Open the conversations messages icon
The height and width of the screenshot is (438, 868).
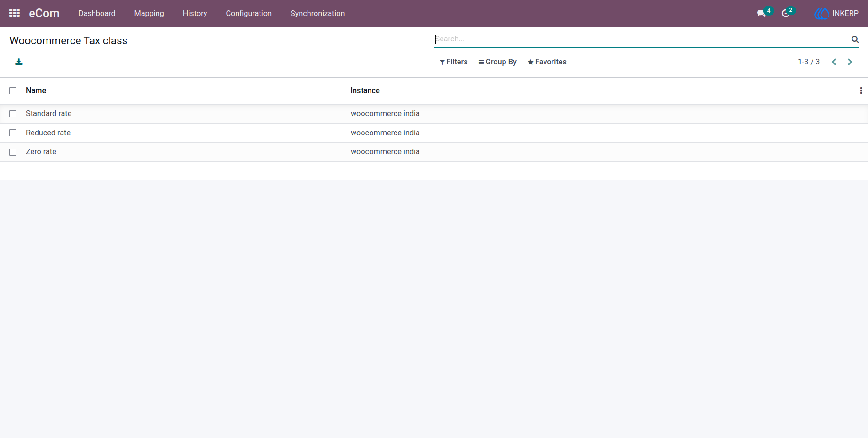click(x=761, y=14)
